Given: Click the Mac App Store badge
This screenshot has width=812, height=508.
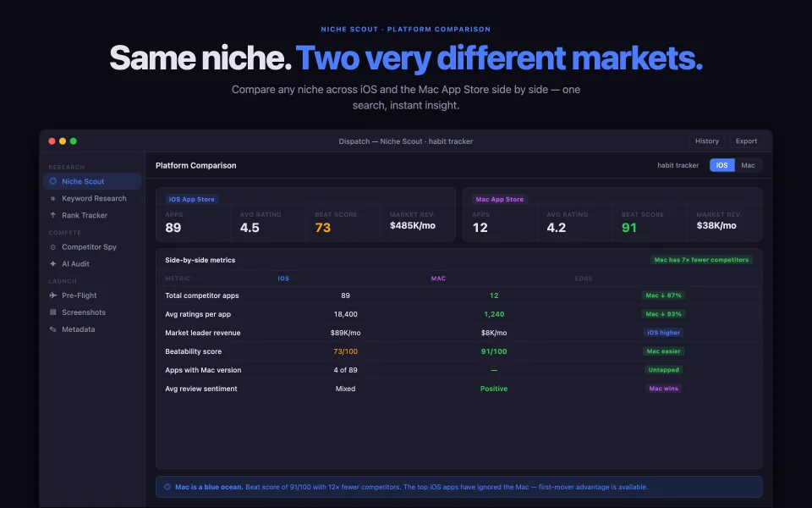Looking at the screenshot, I should coord(499,199).
